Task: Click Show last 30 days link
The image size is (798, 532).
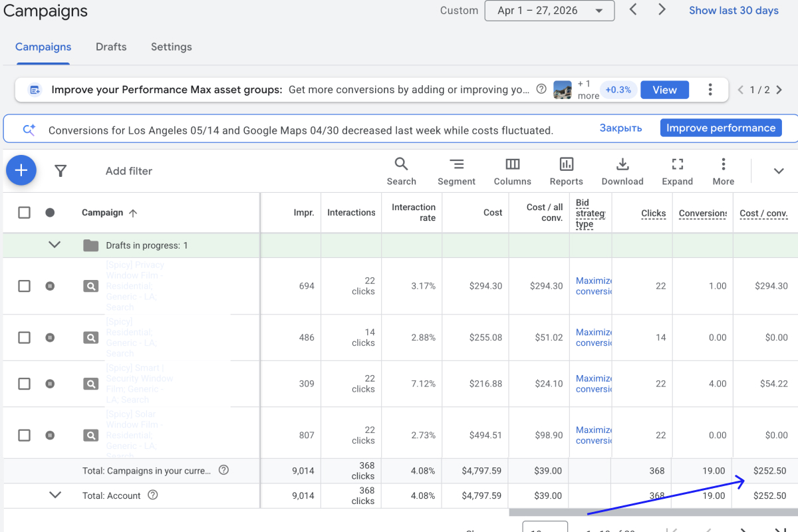Action: (733, 11)
